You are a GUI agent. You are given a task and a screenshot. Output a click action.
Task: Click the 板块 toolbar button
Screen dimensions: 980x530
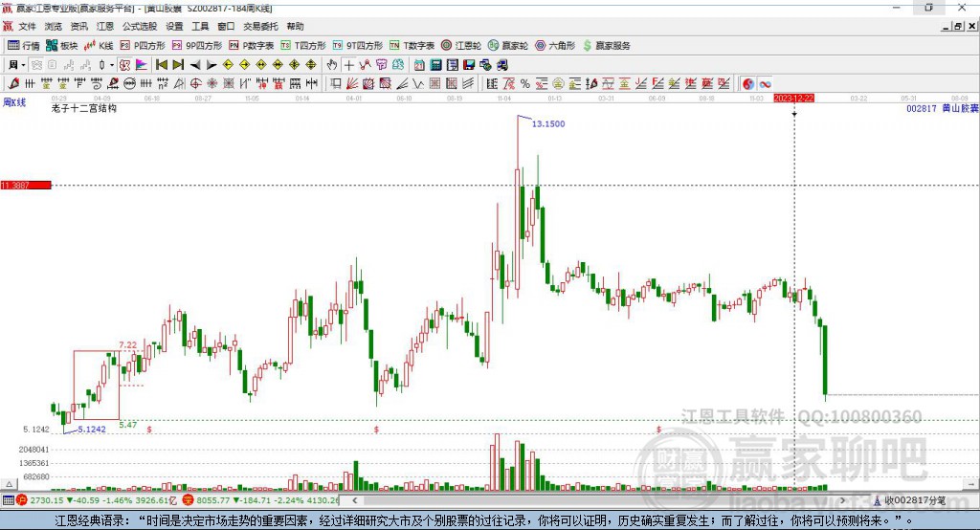[62, 46]
